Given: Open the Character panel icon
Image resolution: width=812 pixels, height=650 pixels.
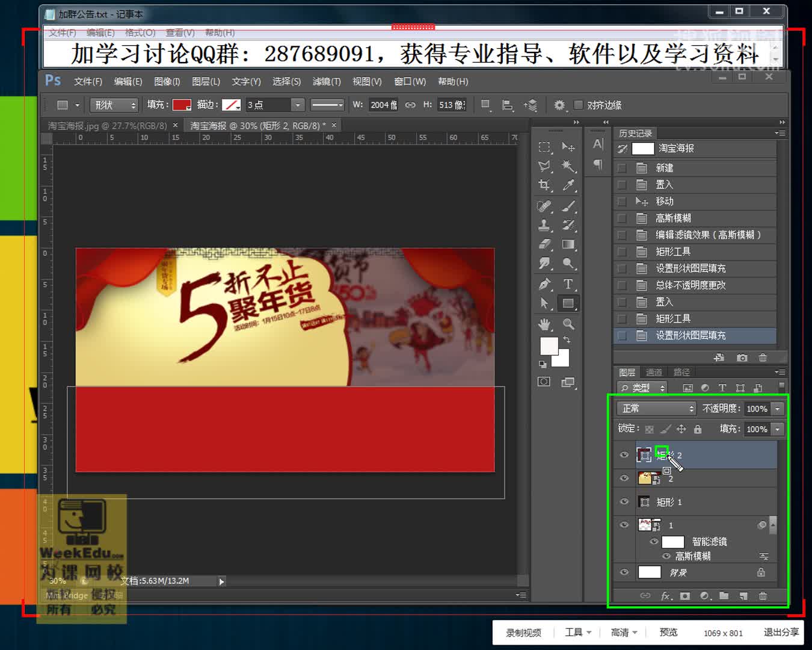Looking at the screenshot, I should (598, 144).
